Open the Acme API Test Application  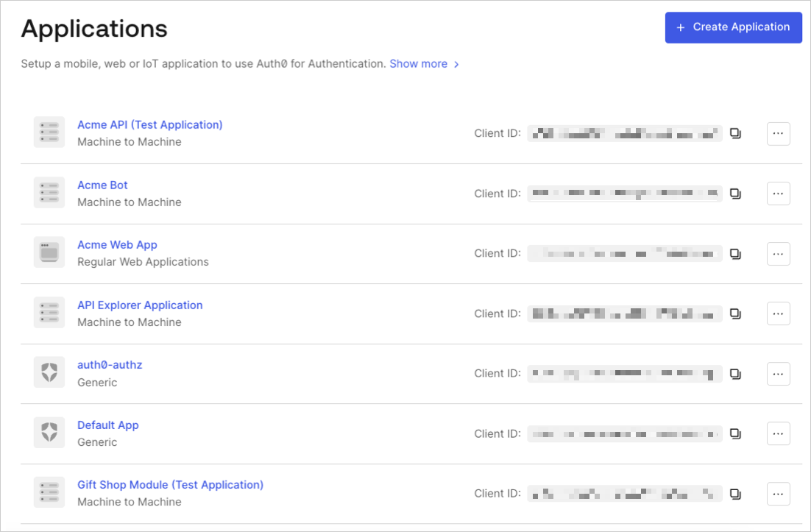pyautogui.click(x=149, y=124)
